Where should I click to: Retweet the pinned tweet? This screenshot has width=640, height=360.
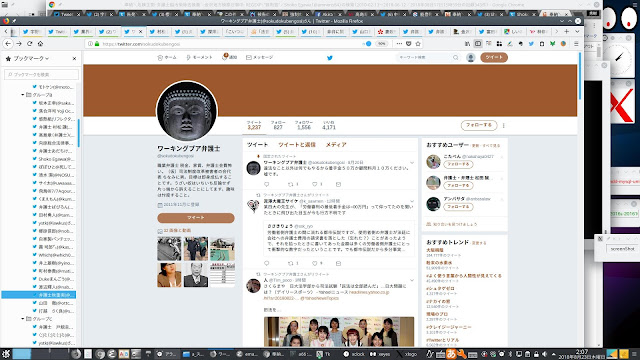point(291,184)
